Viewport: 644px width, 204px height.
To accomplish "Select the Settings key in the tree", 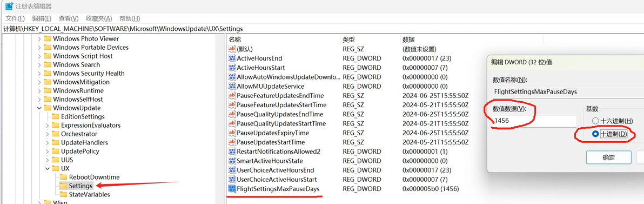I will (x=81, y=186).
